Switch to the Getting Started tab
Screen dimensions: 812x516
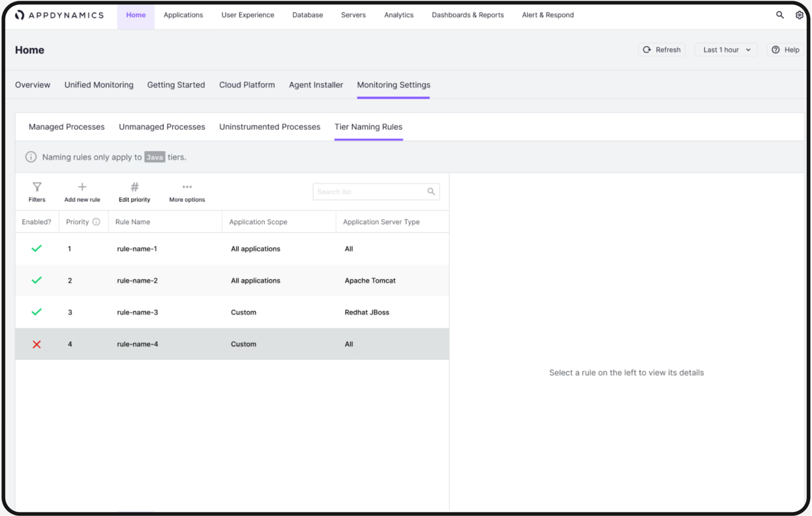pyautogui.click(x=176, y=85)
